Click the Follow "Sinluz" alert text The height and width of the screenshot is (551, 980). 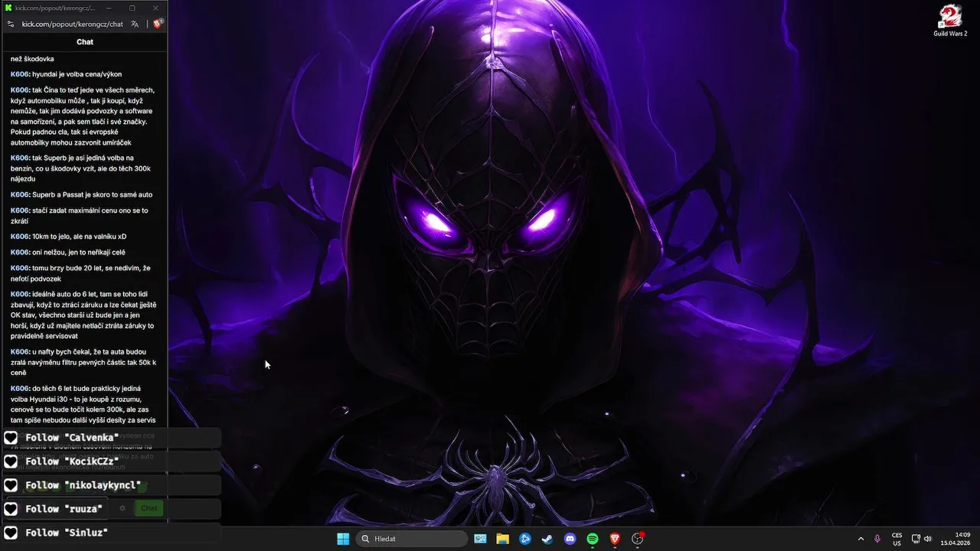[67, 533]
